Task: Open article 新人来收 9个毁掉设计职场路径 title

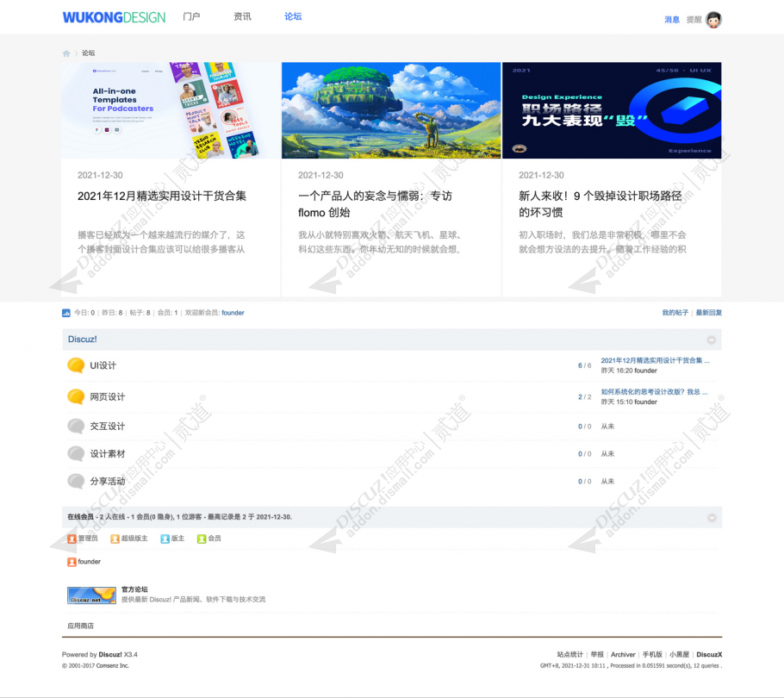Action: [600, 204]
